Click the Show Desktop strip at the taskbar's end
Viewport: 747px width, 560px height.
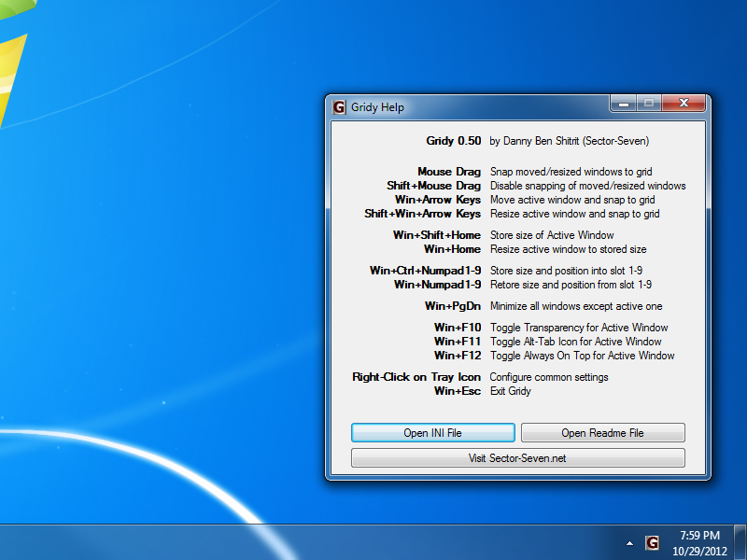pyautogui.click(x=741, y=542)
